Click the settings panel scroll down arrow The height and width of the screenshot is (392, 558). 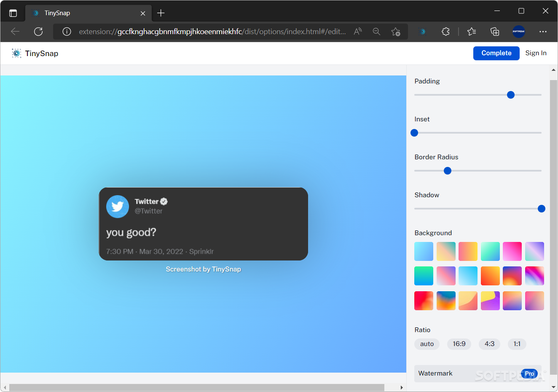click(x=553, y=387)
